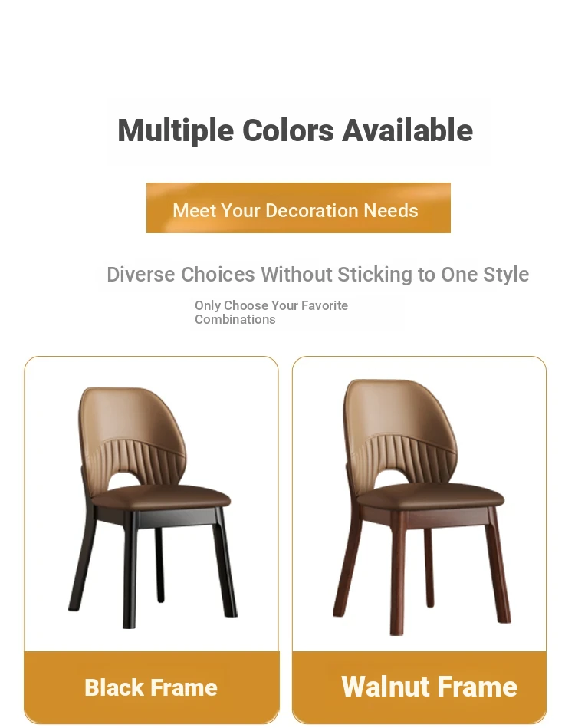Click the black chair's rear leg
This screenshot has width=575, height=728.
click(159, 564)
